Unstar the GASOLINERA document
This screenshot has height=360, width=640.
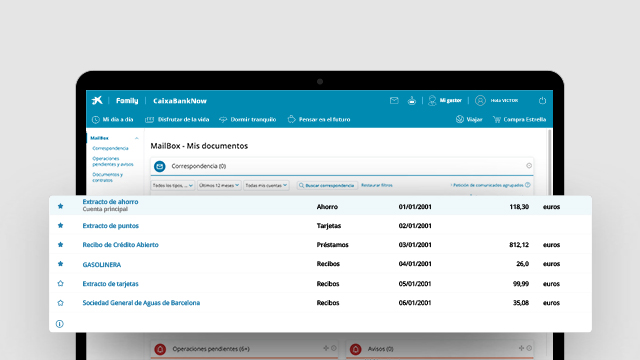pos(60,264)
